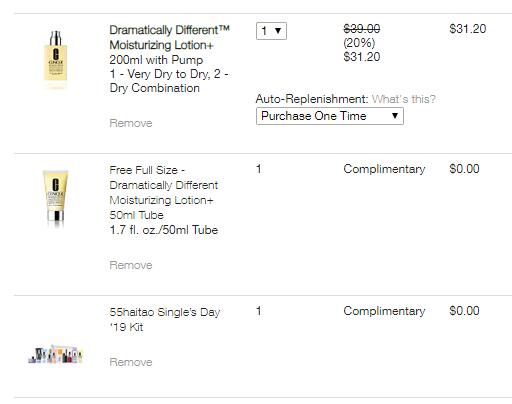Viewport: 512px width, 404px height.
Task: Expand the Purchase One Time auto-replenishment dropdown
Action: point(330,116)
